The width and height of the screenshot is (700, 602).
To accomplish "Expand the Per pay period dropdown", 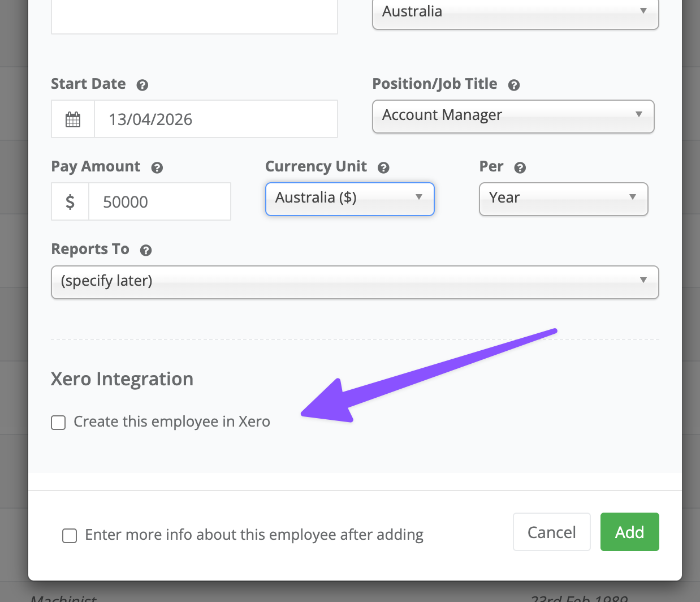I will (x=563, y=199).
